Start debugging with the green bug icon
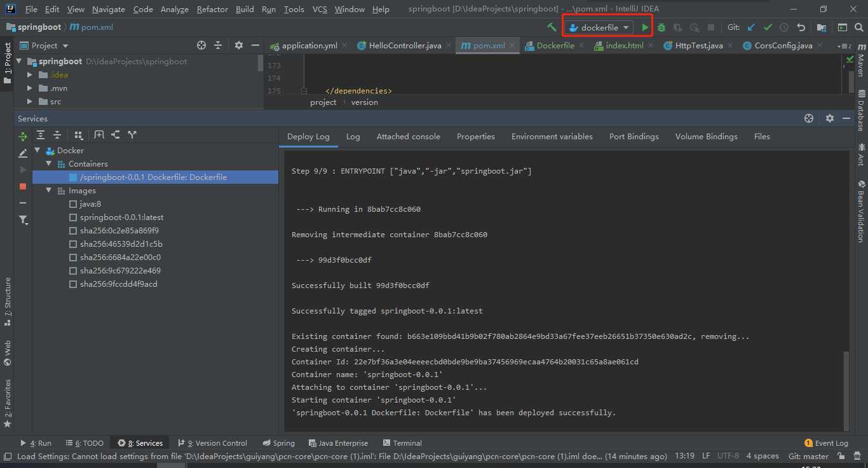This screenshot has height=468, width=868. point(661,27)
